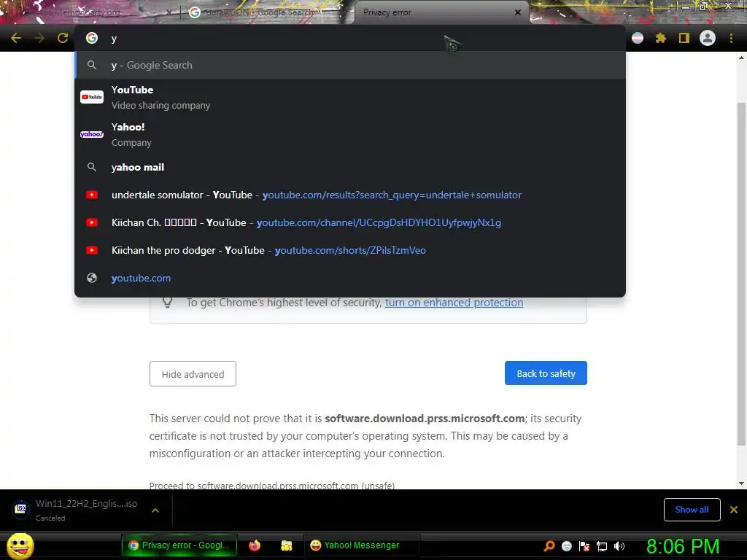Click the flag security tray icon
Screen dimensions: 747x560
click(584, 545)
